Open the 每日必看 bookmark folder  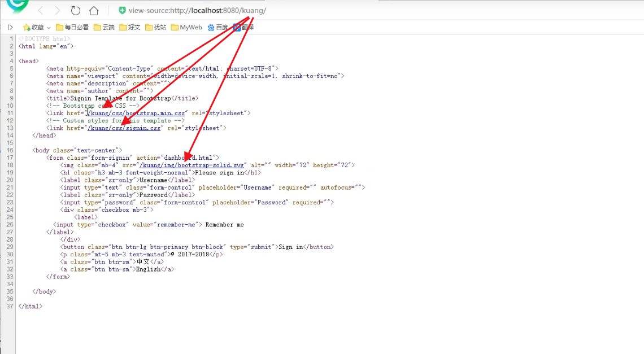tap(72, 27)
